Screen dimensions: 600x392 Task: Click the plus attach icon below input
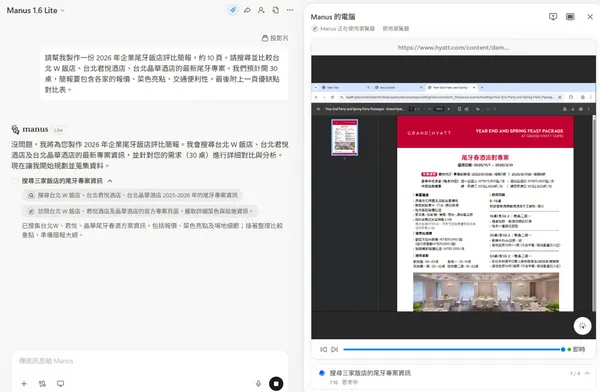tap(24, 384)
